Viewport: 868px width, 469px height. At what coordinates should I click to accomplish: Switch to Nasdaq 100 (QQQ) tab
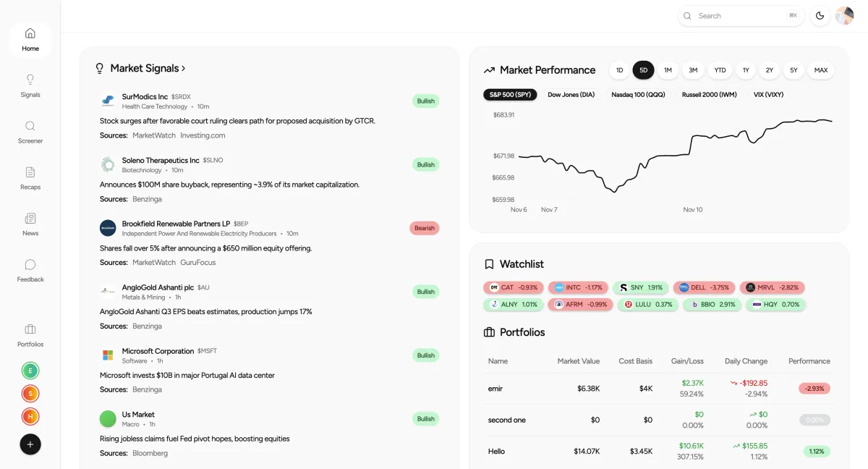pyautogui.click(x=637, y=95)
